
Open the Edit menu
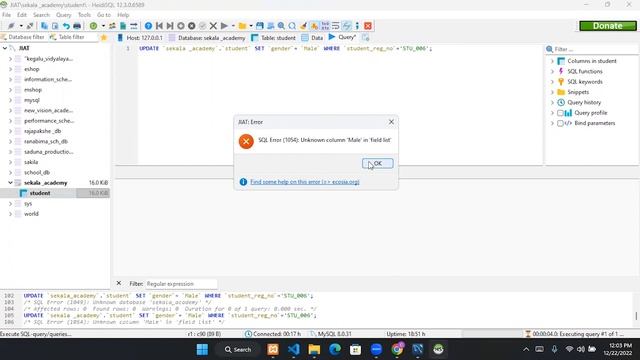pyautogui.click(x=22, y=15)
